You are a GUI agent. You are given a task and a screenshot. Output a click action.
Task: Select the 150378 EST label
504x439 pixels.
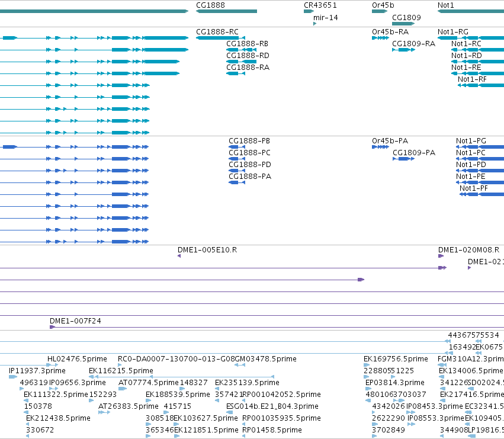[x=38, y=406]
